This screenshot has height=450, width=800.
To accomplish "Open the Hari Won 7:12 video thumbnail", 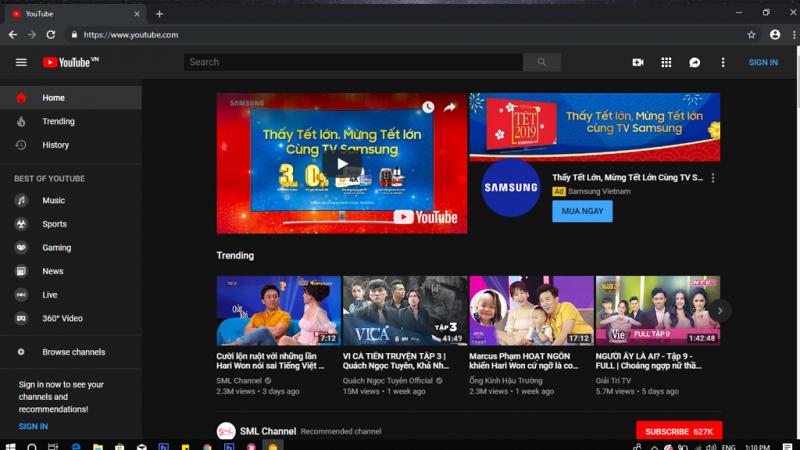I will coord(279,311).
